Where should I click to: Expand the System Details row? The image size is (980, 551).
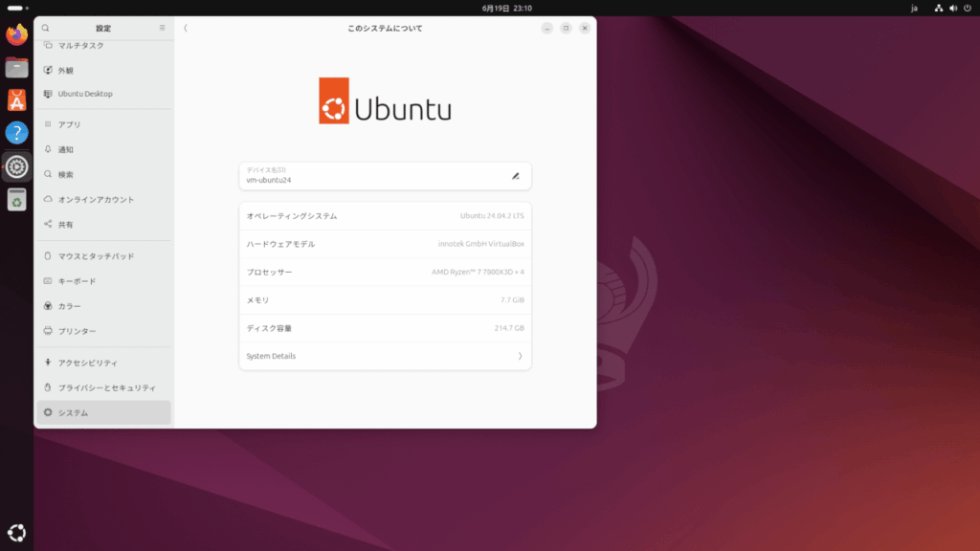coord(385,356)
